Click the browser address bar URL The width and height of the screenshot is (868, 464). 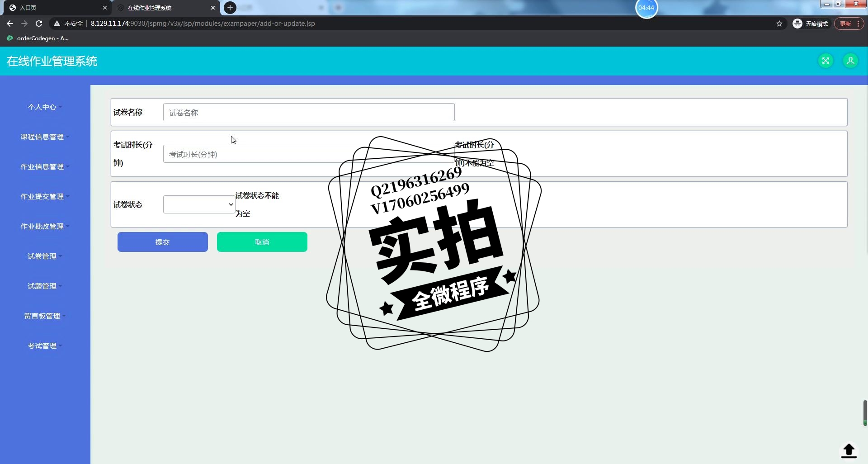203,24
